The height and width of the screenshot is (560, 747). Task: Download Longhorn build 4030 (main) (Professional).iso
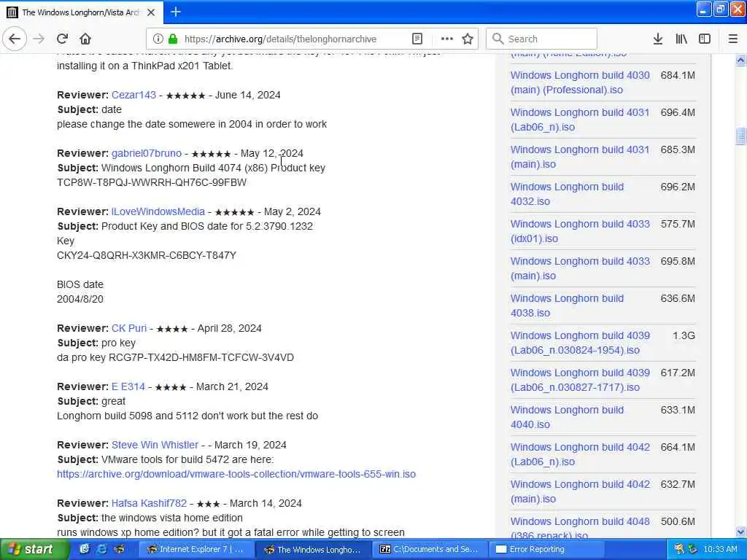click(x=580, y=82)
